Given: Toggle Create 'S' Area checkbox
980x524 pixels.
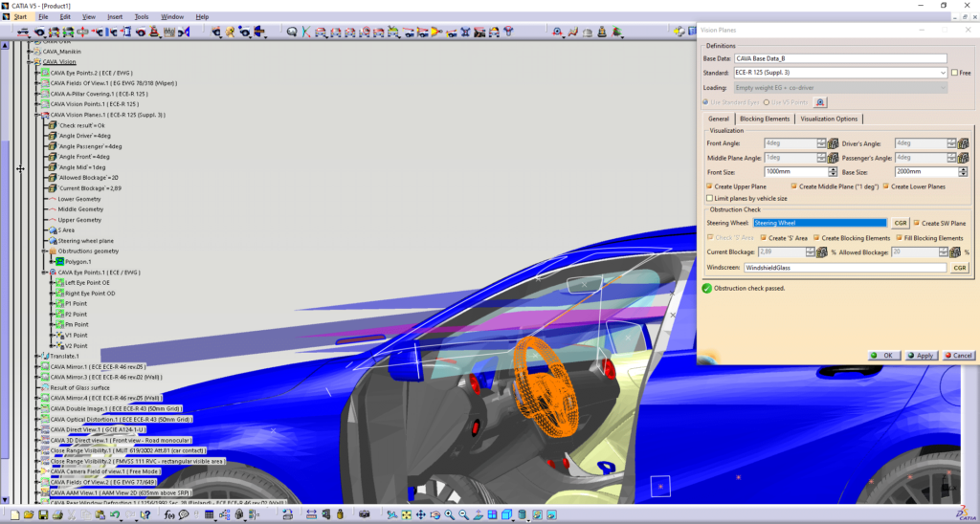Looking at the screenshot, I should [763, 238].
